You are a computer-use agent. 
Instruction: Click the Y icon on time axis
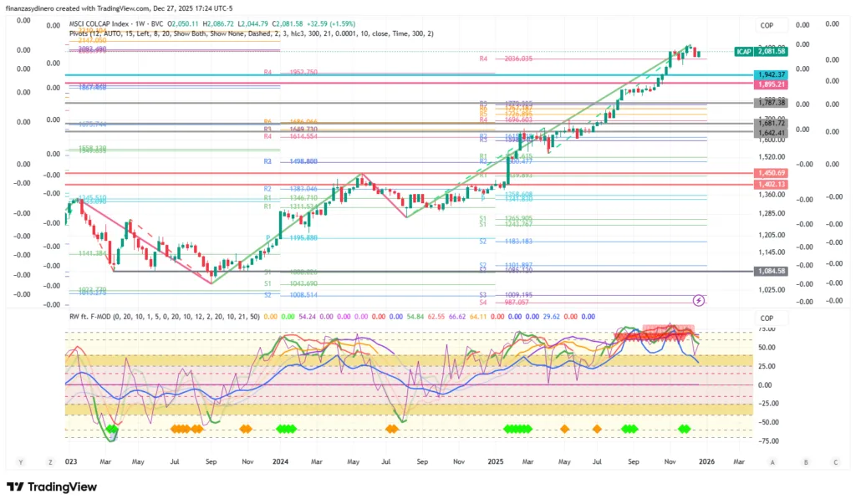[21, 461]
